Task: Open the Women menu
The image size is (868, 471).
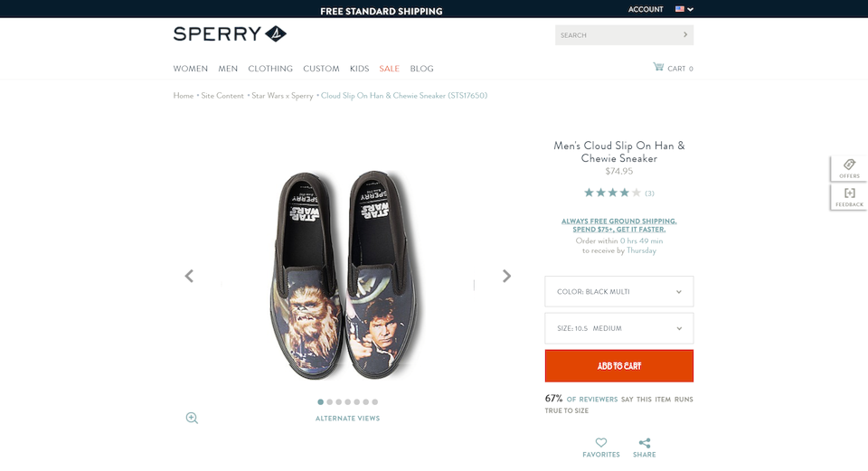Action: pos(191,69)
